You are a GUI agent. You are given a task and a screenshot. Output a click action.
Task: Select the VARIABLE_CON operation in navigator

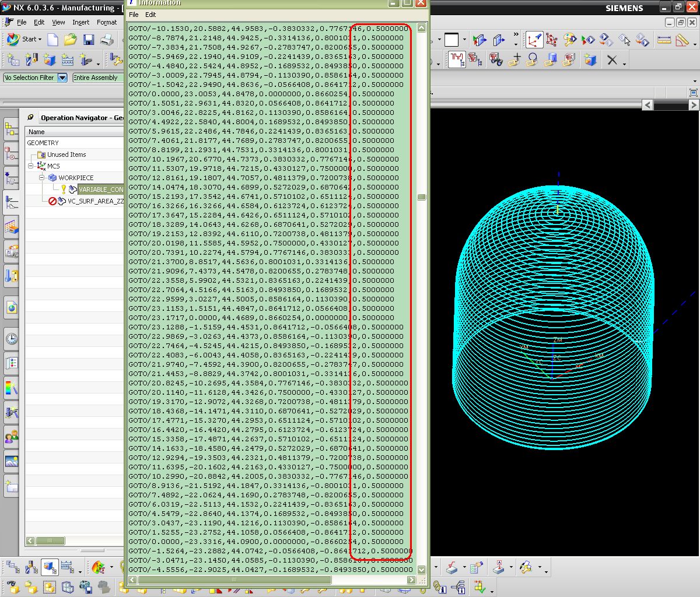click(x=100, y=189)
